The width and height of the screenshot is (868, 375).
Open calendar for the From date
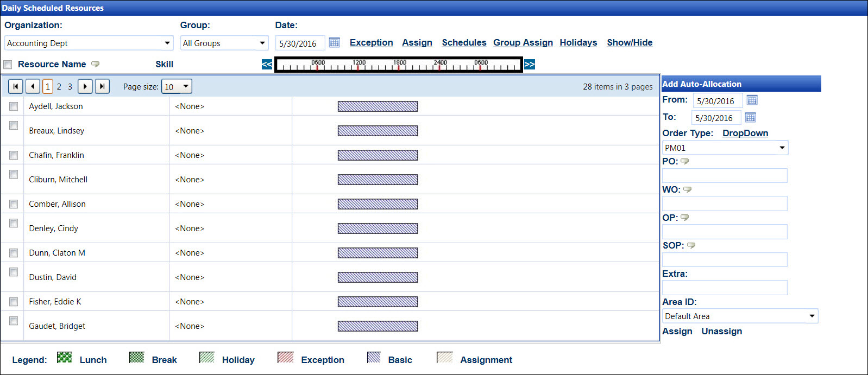coord(752,100)
